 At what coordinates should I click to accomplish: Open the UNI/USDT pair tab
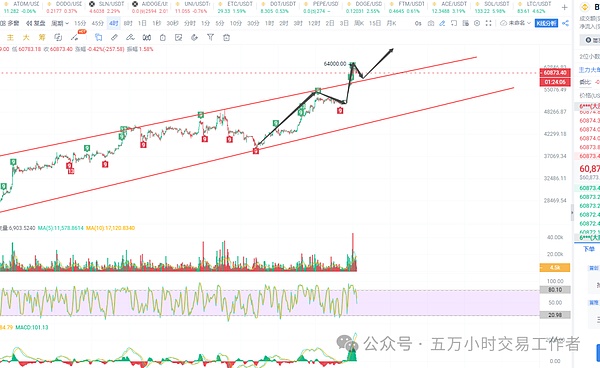tap(193, 7)
